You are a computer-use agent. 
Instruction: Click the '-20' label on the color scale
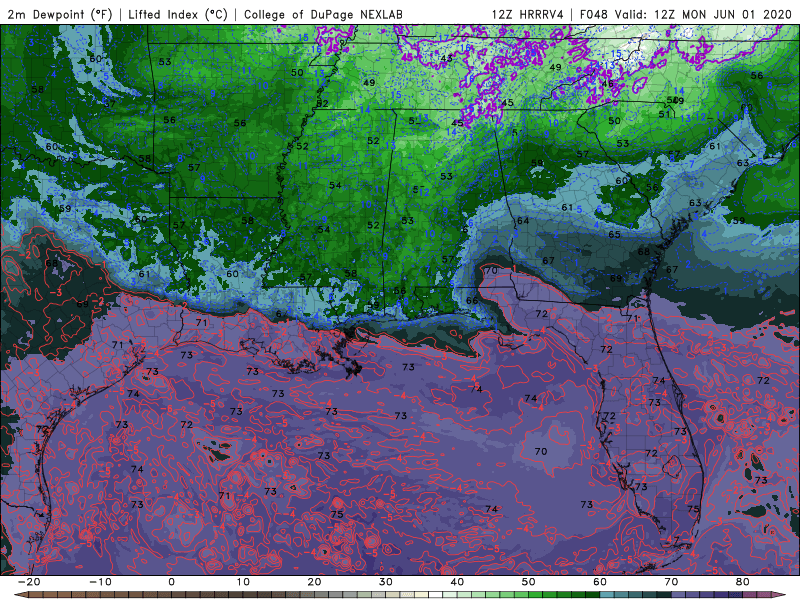point(29,582)
